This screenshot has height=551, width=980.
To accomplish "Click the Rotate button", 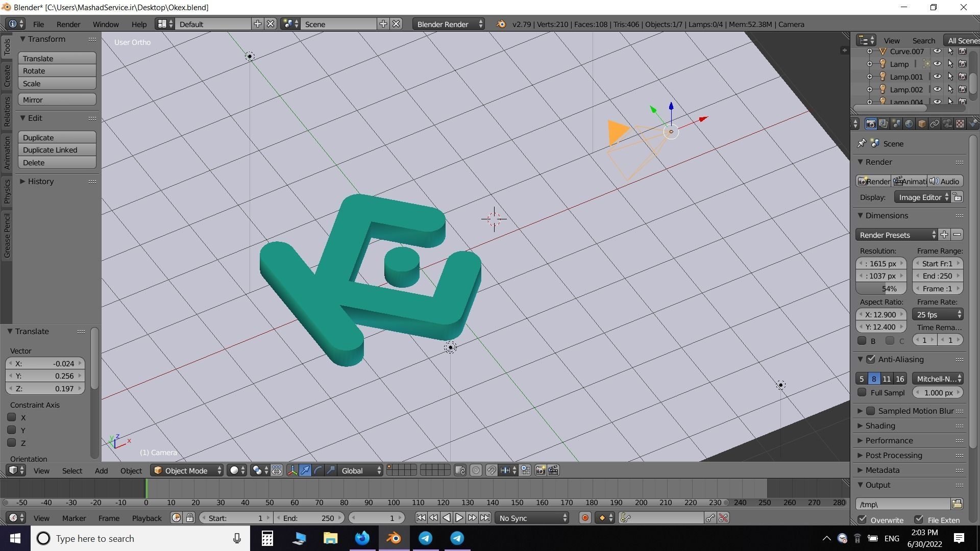I will 57,71.
